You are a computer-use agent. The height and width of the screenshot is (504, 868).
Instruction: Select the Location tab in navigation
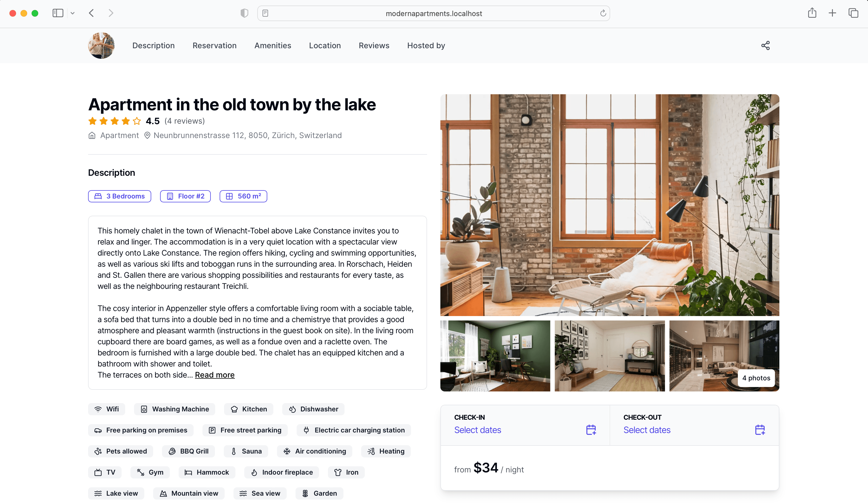pos(324,45)
